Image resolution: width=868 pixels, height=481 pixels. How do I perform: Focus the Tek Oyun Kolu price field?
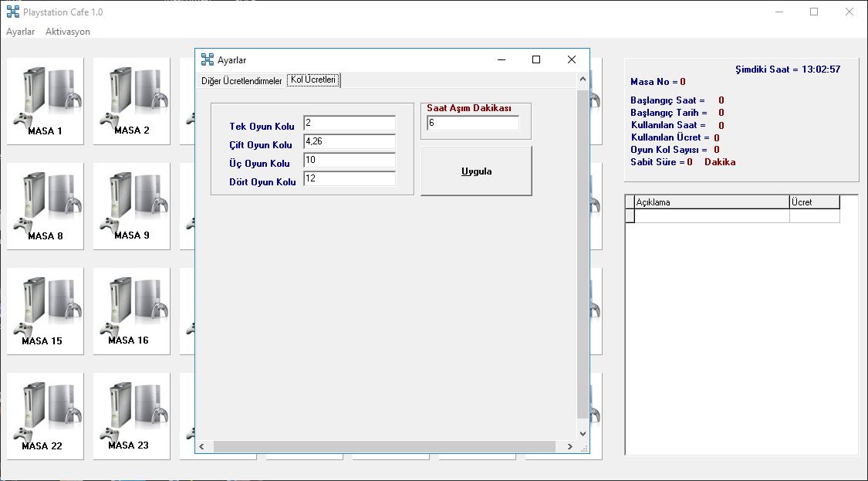[350, 123]
